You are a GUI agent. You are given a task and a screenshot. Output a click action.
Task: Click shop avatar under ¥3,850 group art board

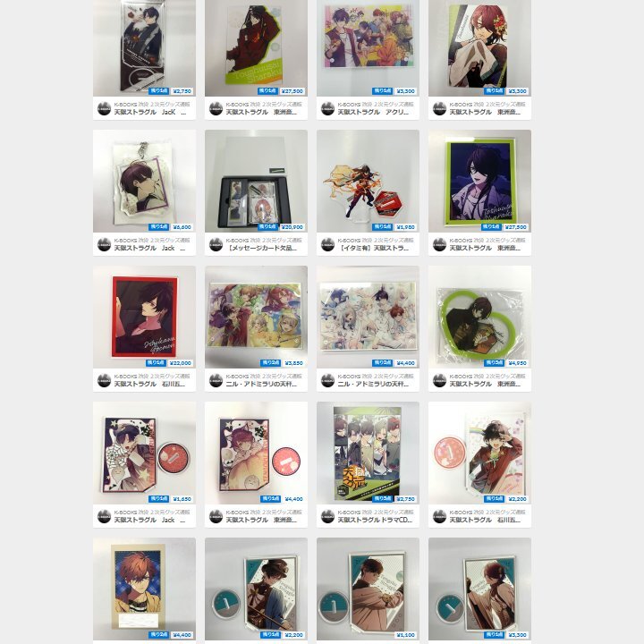(216, 380)
